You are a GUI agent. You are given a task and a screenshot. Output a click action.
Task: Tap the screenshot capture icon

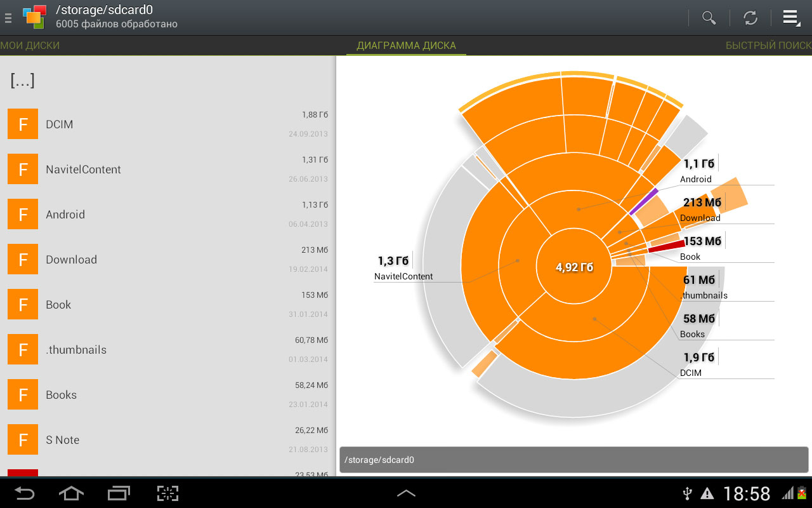point(167,493)
